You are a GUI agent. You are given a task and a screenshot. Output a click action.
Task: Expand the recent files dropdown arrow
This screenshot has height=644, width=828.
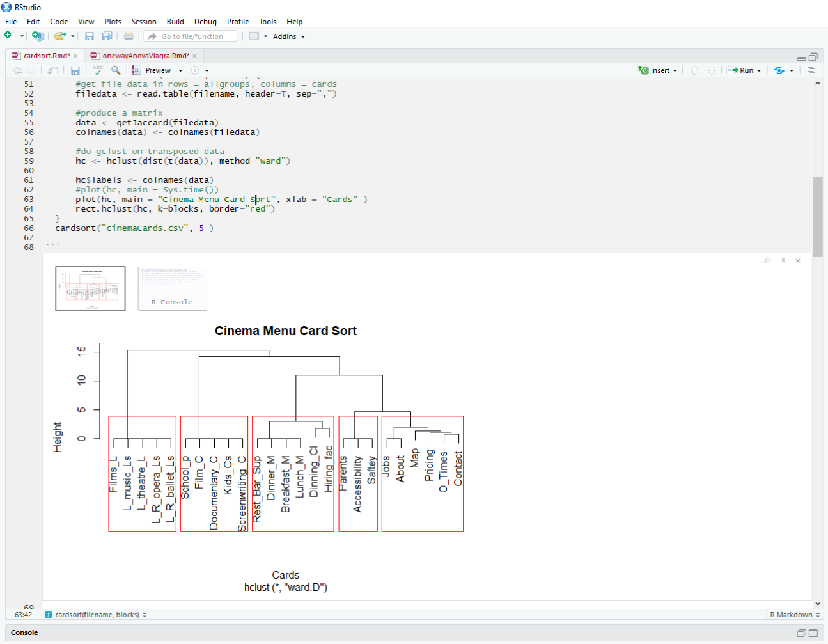click(73, 36)
